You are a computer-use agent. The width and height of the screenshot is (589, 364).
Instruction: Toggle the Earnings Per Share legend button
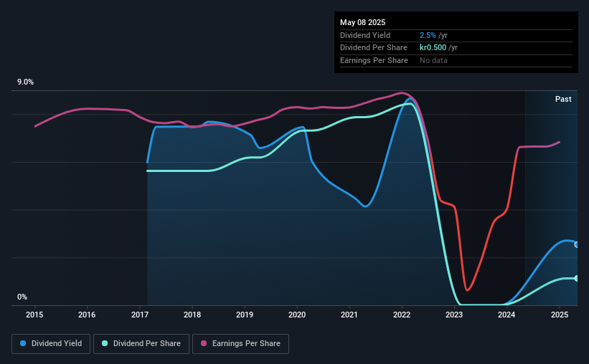tap(240, 344)
